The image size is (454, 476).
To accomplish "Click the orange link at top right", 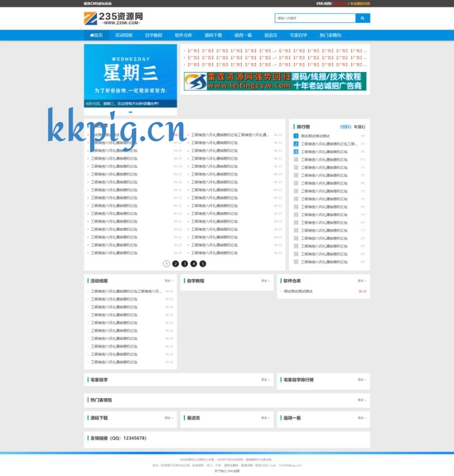I will pos(360,3).
